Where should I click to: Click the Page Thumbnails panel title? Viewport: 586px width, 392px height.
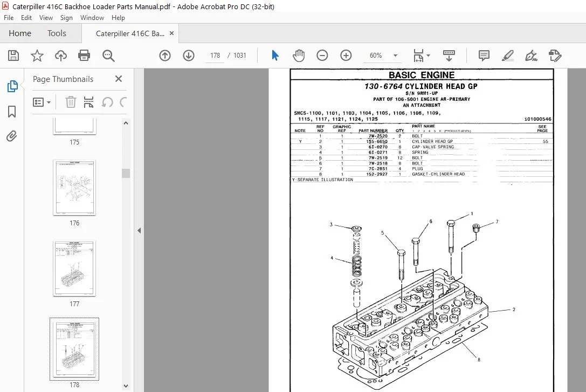coord(63,79)
